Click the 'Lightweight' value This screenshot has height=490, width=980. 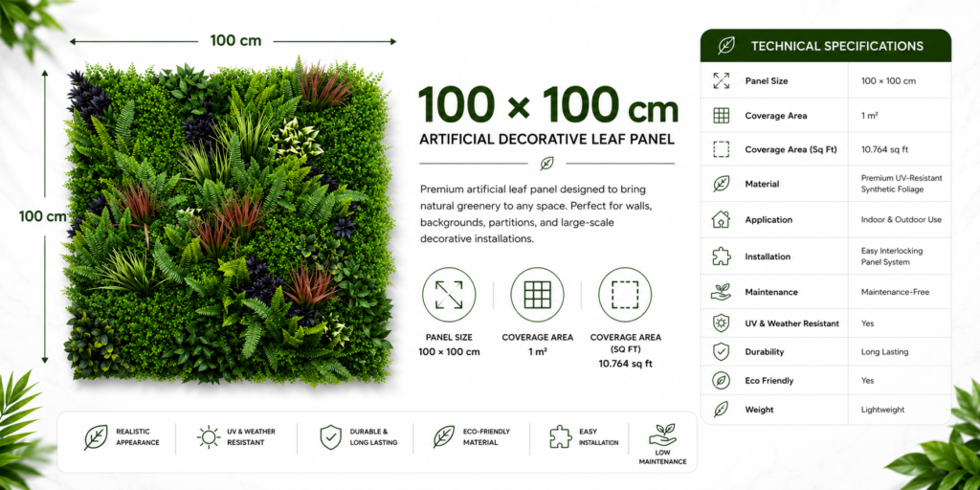(x=882, y=410)
